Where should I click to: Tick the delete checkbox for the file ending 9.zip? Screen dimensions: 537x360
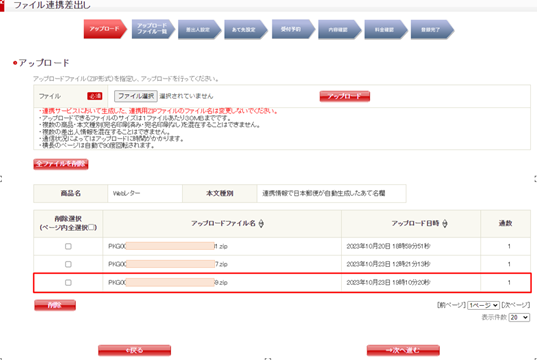pyautogui.click(x=68, y=283)
